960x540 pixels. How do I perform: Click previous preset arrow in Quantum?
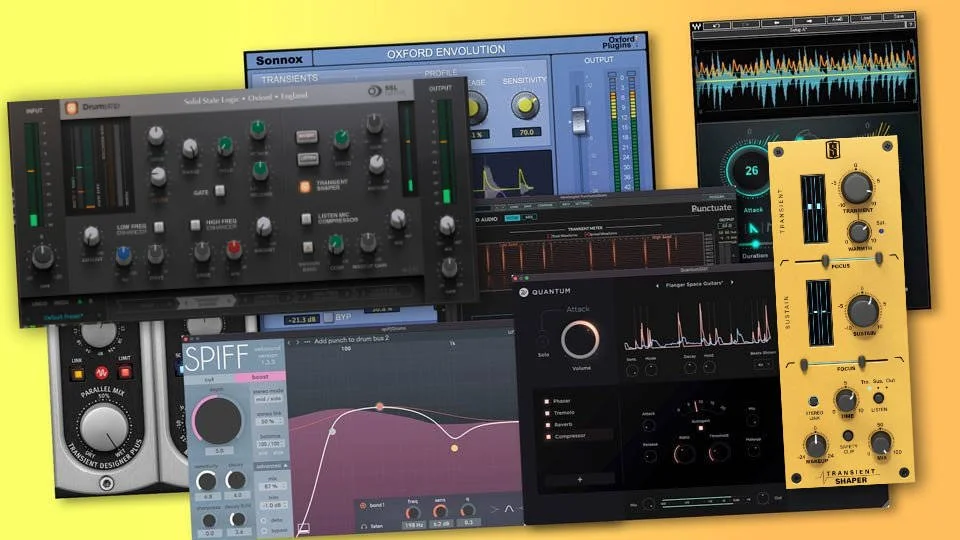(x=657, y=285)
